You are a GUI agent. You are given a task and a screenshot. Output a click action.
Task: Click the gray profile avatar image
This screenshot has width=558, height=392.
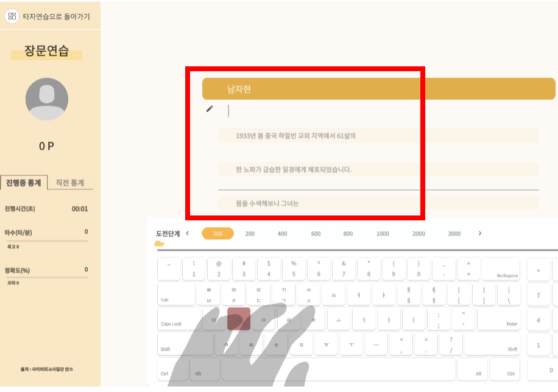(47, 99)
